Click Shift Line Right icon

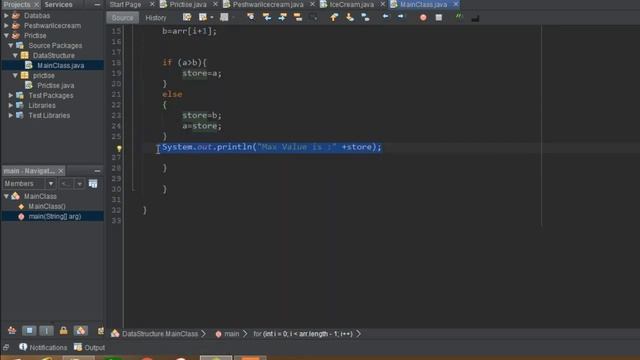tap(401, 17)
